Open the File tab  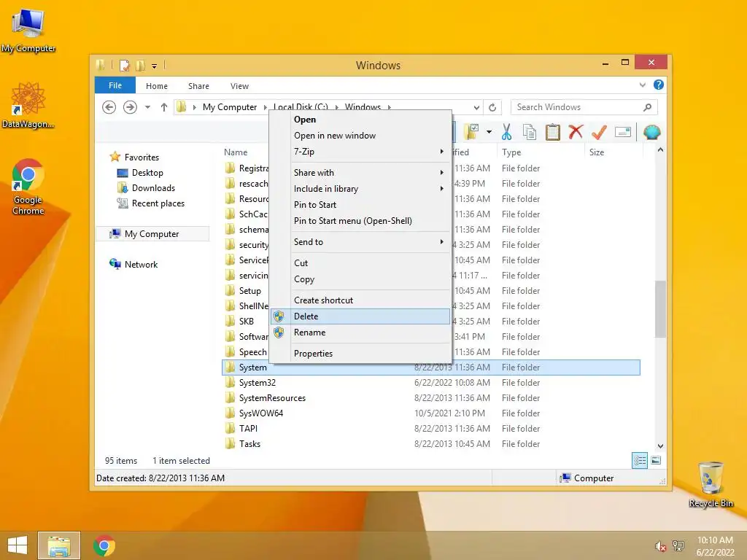[115, 85]
